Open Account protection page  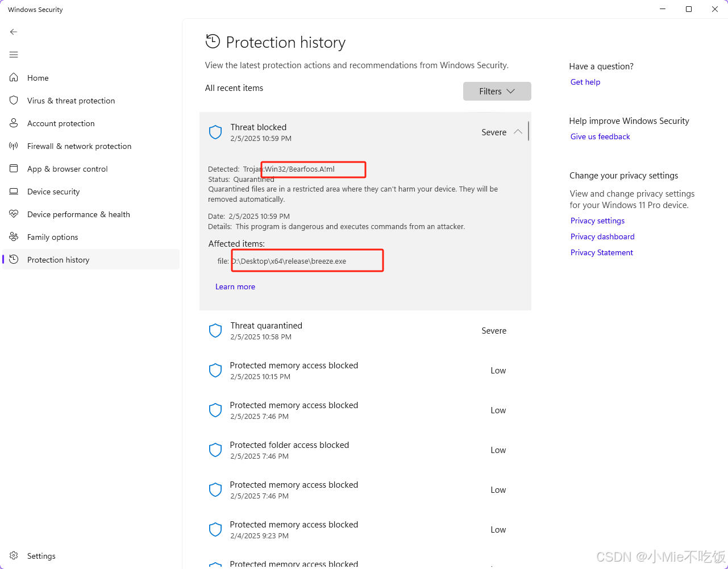click(x=91, y=123)
